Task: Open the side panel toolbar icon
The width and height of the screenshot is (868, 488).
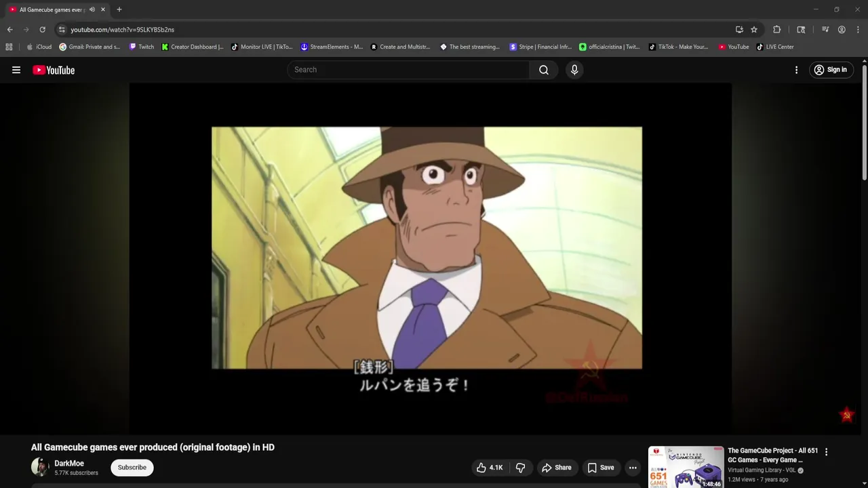Action: pyautogui.click(x=801, y=30)
